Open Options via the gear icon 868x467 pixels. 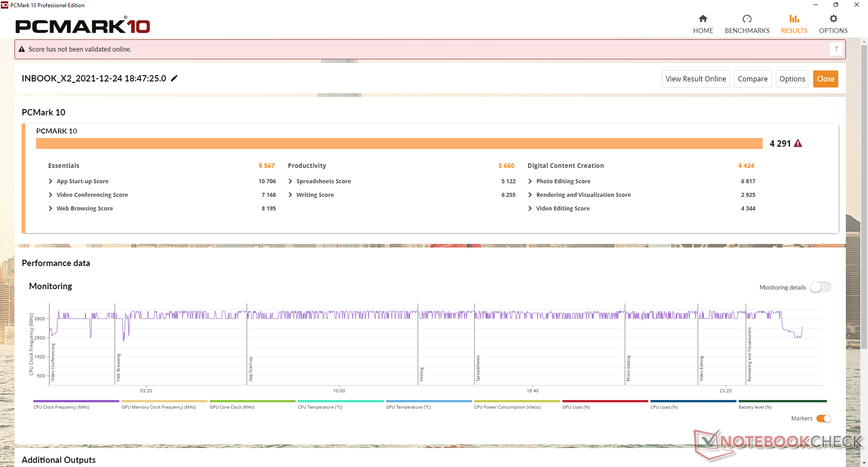pos(833,19)
